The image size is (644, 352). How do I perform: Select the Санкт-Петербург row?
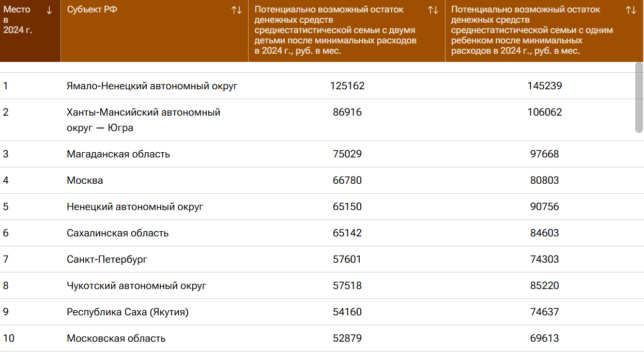(107, 260)
